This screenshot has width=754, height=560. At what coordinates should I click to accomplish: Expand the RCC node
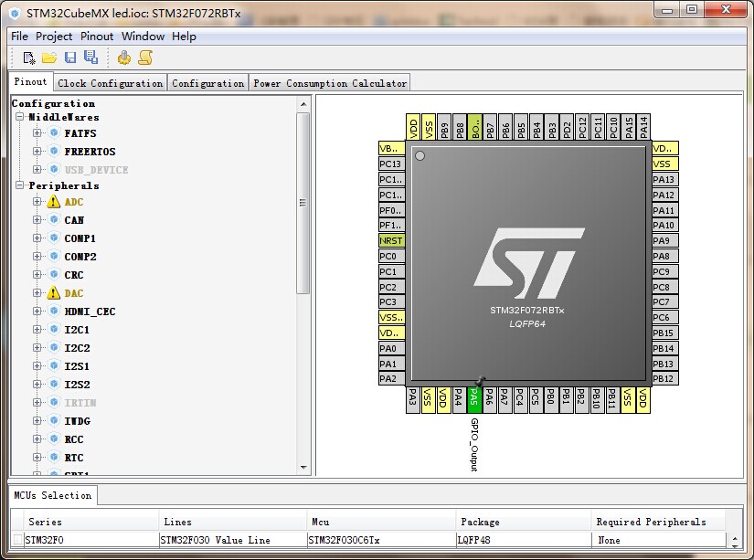[x=37, y=438]
